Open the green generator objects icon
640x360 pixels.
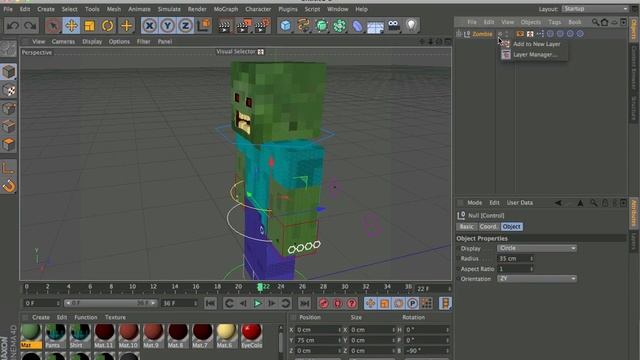click(321, 26)
